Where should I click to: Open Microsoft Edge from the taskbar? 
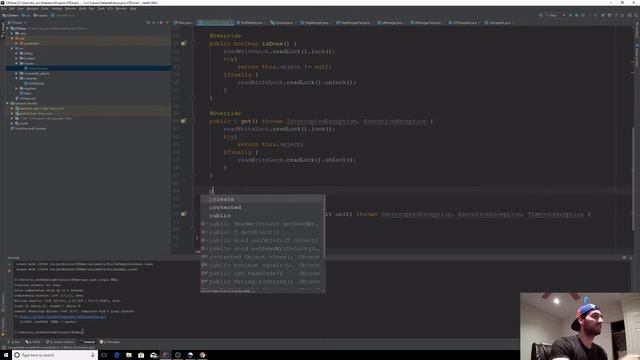click(x=117, y=355)
